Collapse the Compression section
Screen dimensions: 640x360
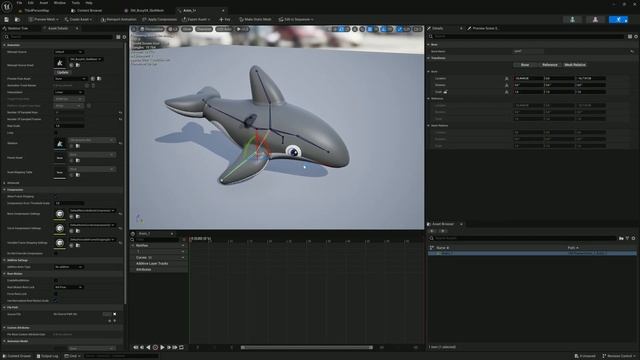click(4, 190)
